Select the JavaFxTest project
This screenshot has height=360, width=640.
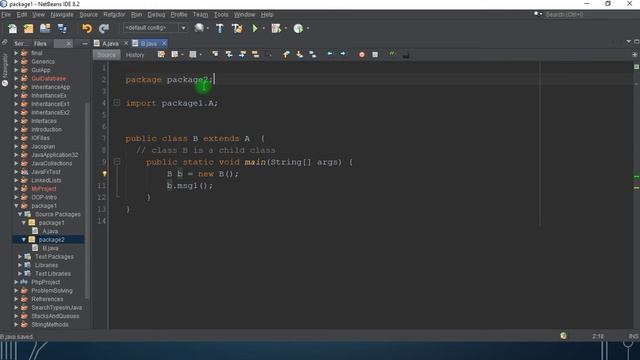[x=46, y=172]
